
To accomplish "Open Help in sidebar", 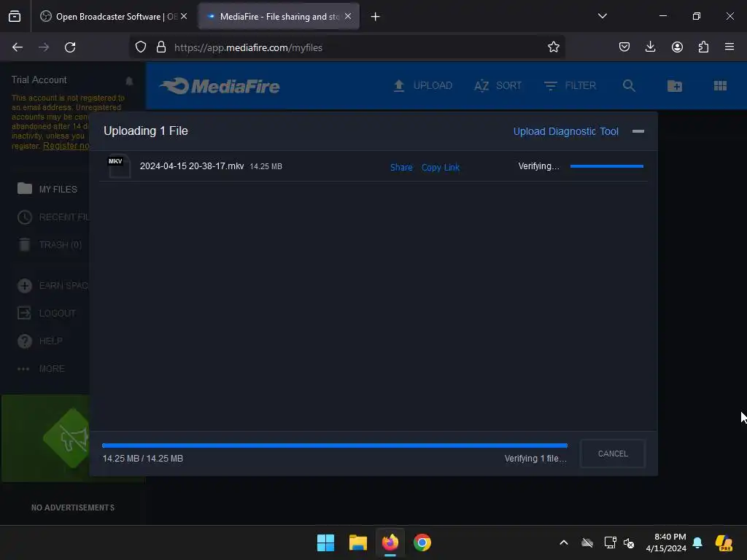I will (x=40, y=341).
